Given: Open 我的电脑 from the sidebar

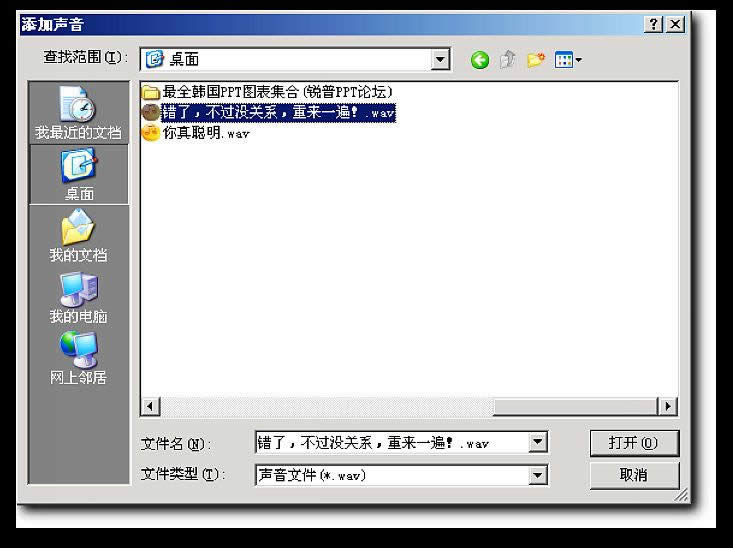Looking at the screenshot, I should (78, 298).
